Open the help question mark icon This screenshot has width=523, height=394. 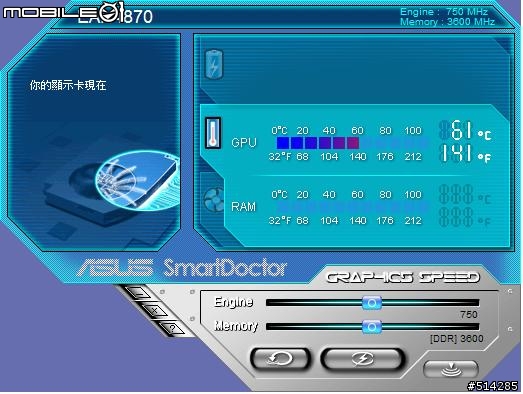[172, 328]
